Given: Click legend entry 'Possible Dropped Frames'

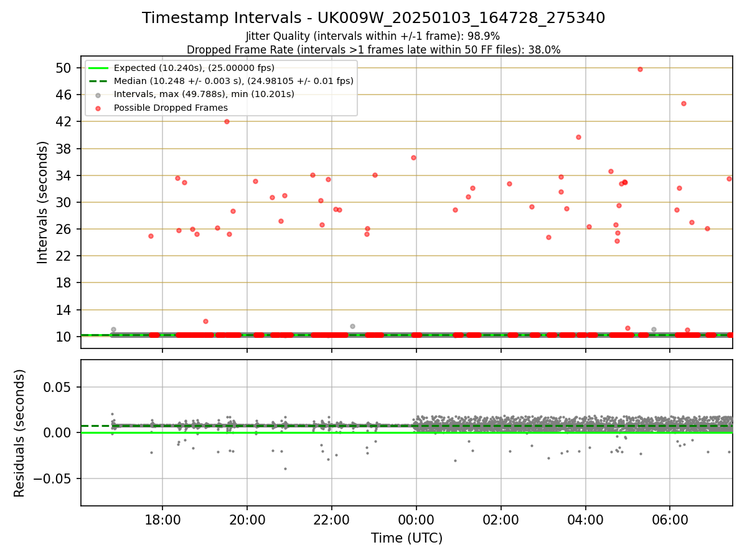Looking at the screenshot, I should [x=171, y=108].
